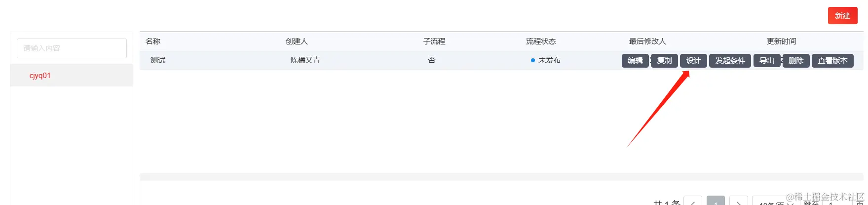Click the 名称 column header

pyautogui.click(x=153, y=41)
